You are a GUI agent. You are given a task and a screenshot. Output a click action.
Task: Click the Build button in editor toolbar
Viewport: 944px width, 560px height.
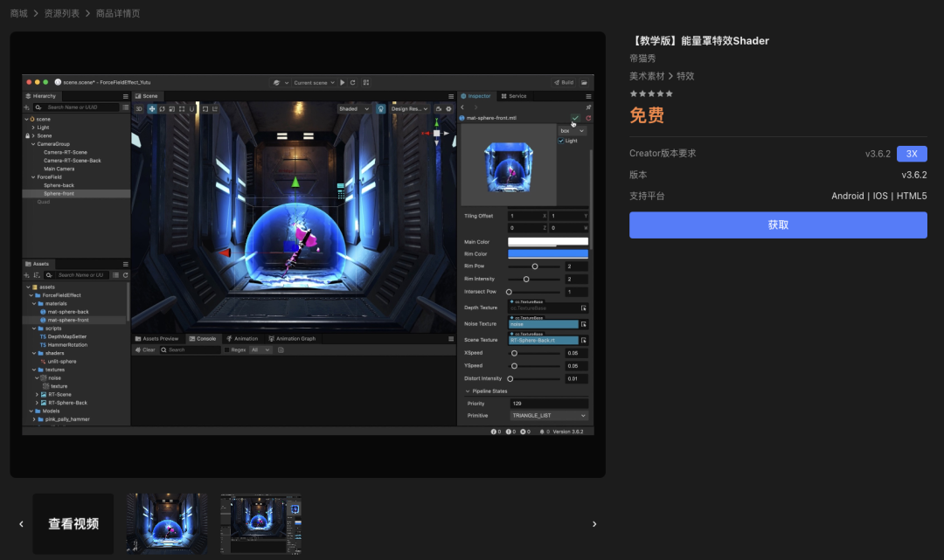[564, 82]
